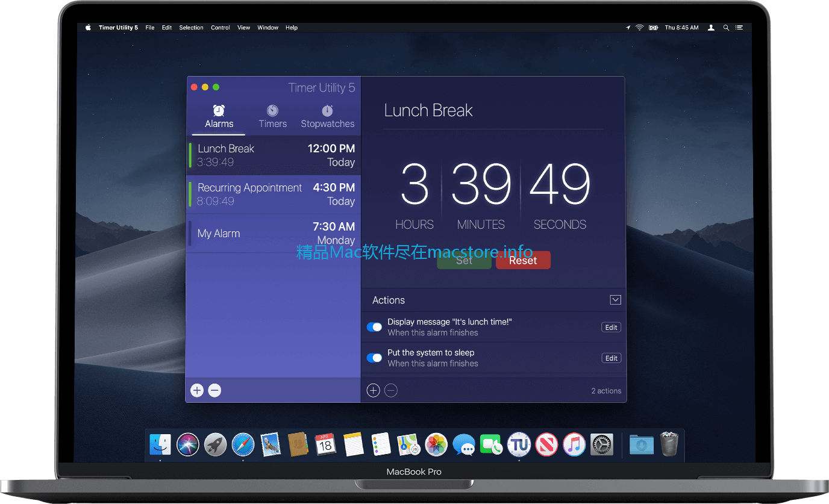Open the Apple menu
829x504 pixels.
click(x=88, y=28)
